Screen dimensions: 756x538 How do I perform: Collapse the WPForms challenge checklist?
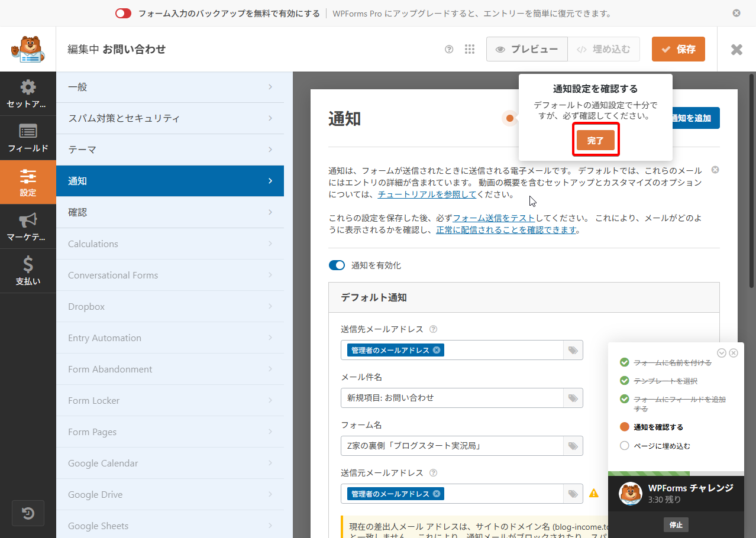pyautogui.click(x=721, y=353)
